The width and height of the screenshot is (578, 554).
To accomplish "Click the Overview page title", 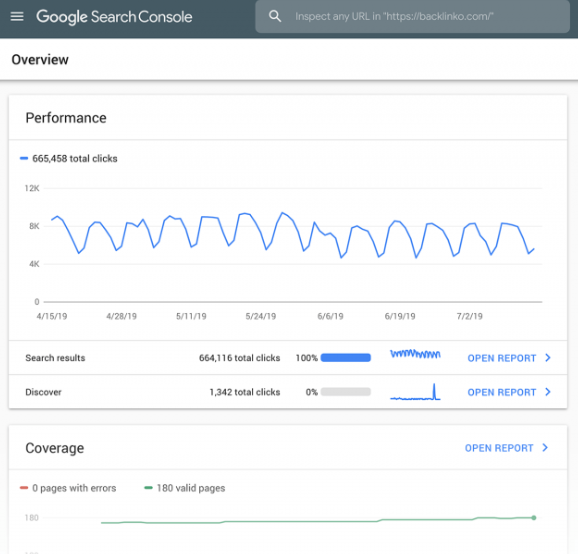I will point(40,60).
